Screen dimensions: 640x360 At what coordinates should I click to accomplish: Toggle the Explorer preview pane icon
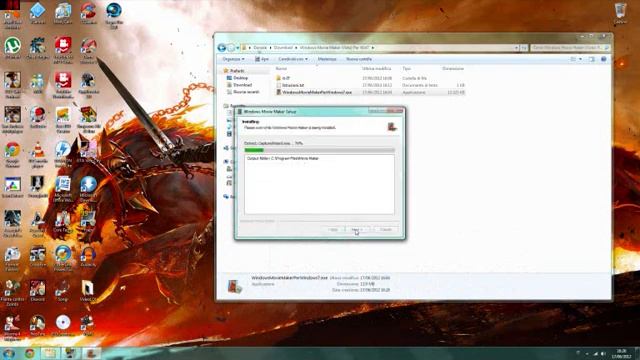[x=592, y=59]
